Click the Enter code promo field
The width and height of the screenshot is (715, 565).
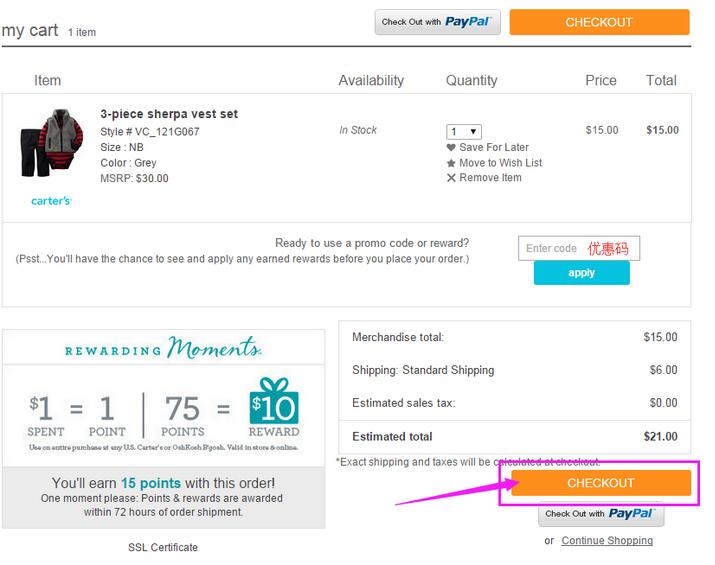click(553, 248)
